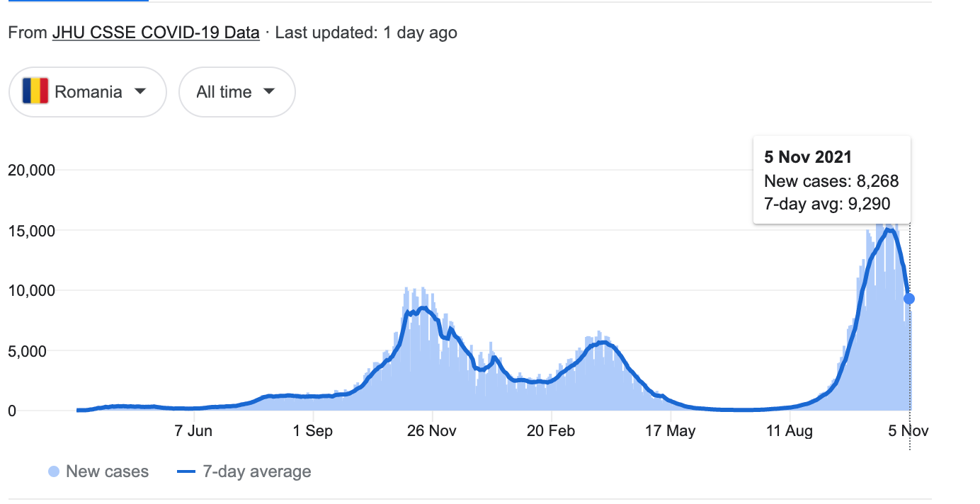The image size is (980, 504).
Task: Click the Romania flag icon
Action: (35, 92)
